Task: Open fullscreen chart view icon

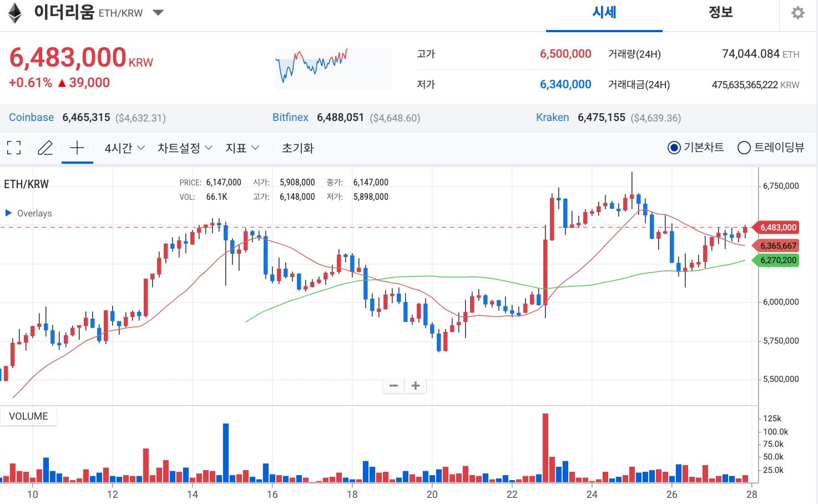Action: coord(13,147)
